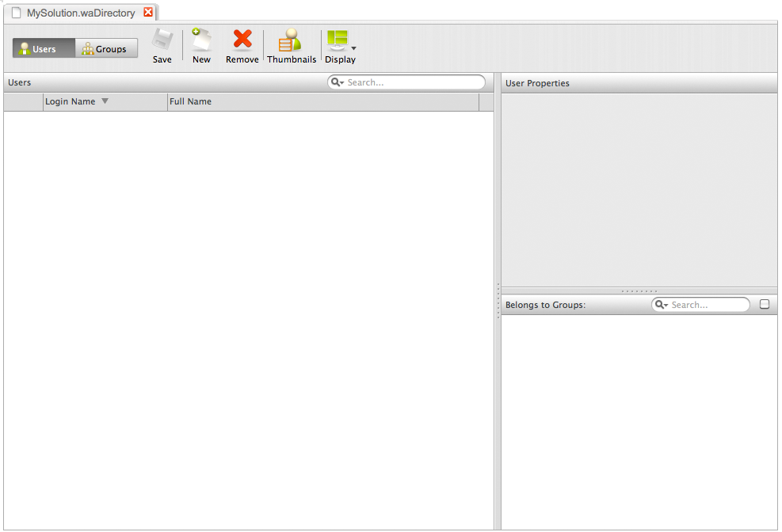Close the MySolution.waDirectory tab

tap(148, 13)
